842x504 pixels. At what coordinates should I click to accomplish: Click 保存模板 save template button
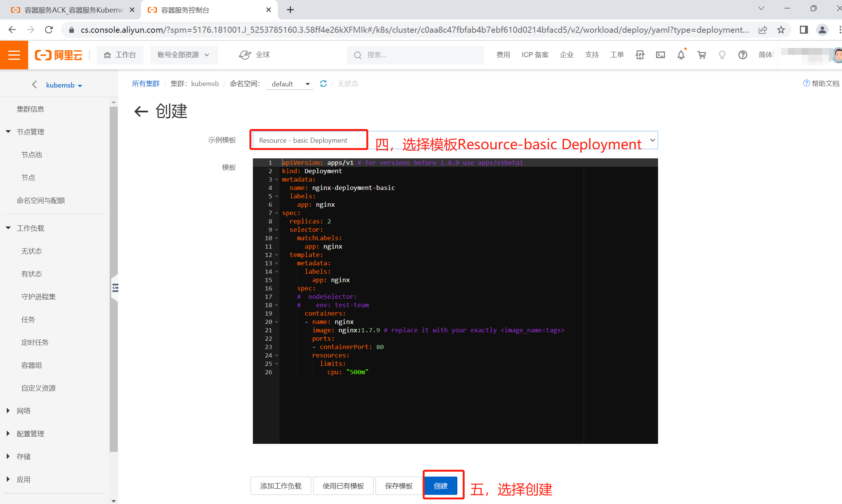coord(396,485)
